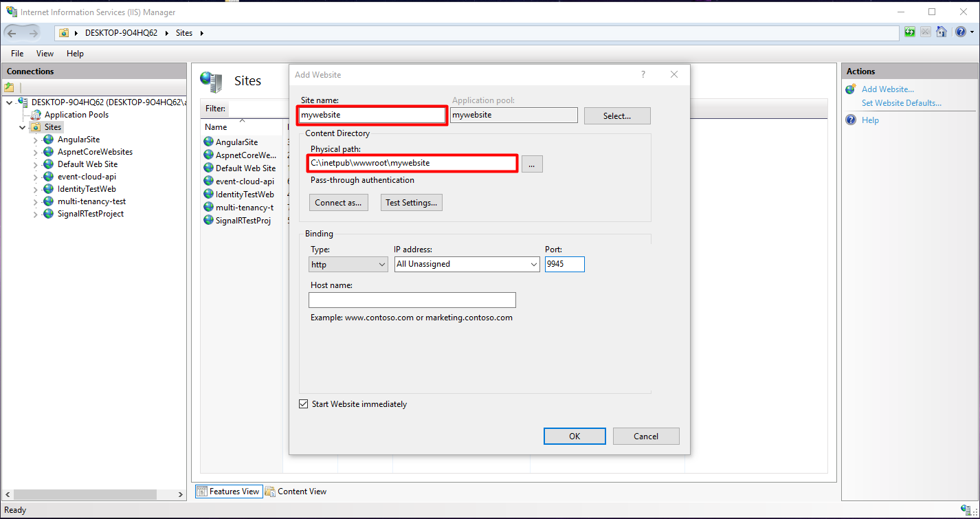980x519 pixels.
Task: Expand the multi-tenancy-test tree node
Action: click(36, 201)
